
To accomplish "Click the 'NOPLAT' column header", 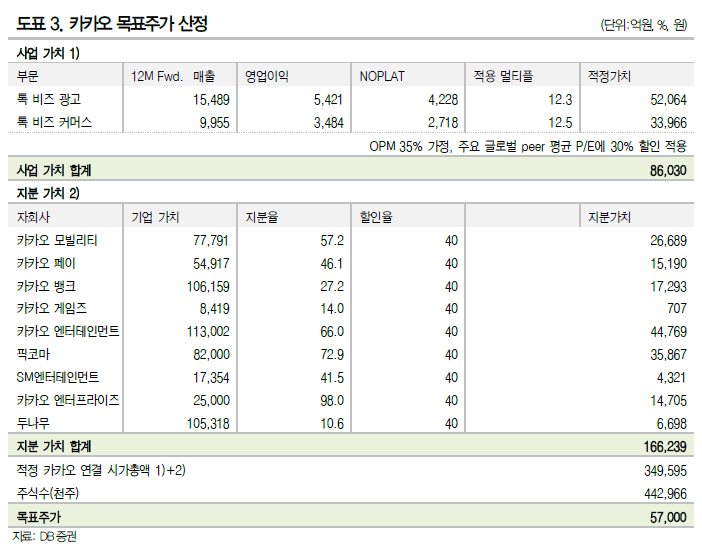I will tap(382, 77).
